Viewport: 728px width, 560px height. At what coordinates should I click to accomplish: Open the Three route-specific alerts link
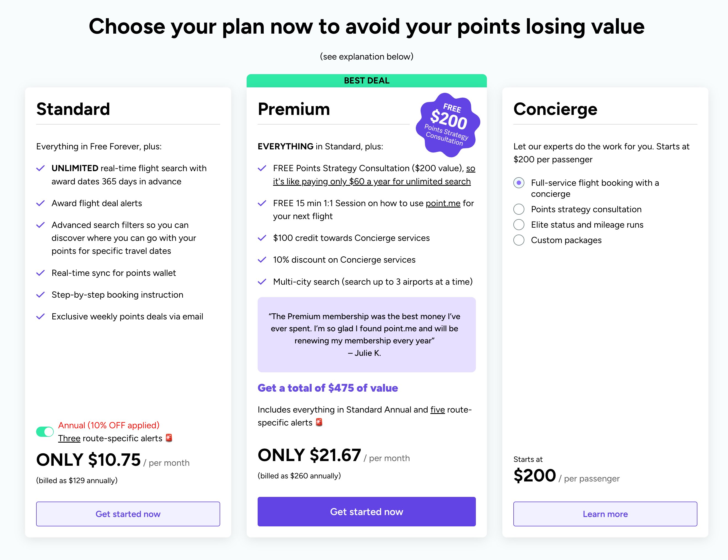coord(69,438)
